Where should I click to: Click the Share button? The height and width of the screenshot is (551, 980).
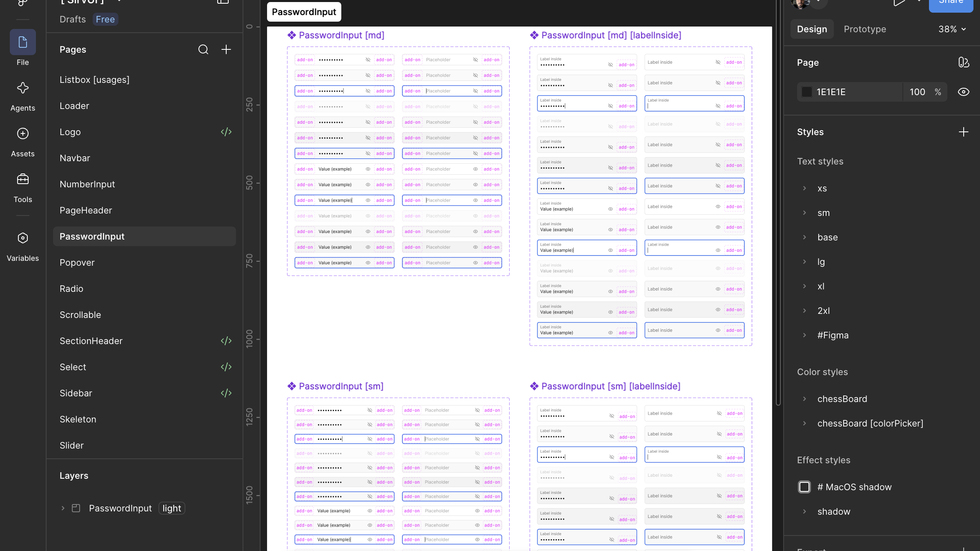(951, 4)
